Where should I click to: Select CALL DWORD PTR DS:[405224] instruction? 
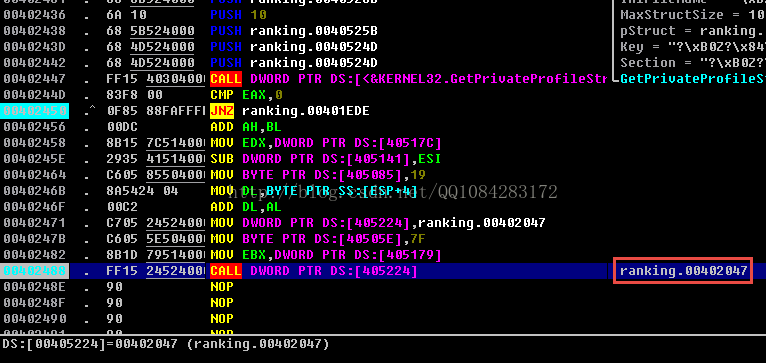click(314, 271)
